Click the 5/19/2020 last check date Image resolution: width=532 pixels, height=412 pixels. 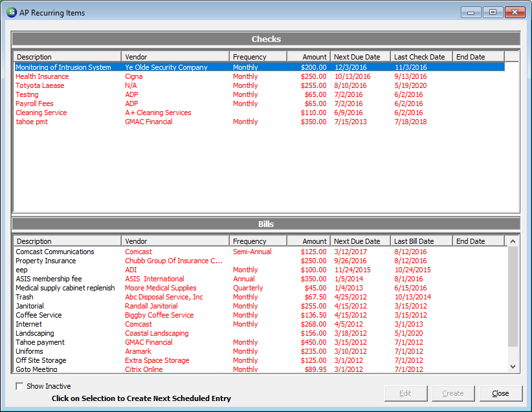(x=410, y=85)
